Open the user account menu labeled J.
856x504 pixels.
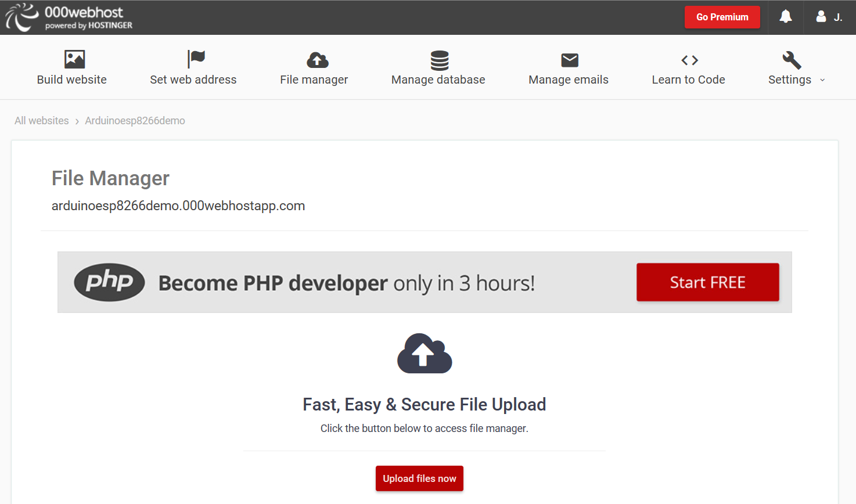tap(837, 17)
